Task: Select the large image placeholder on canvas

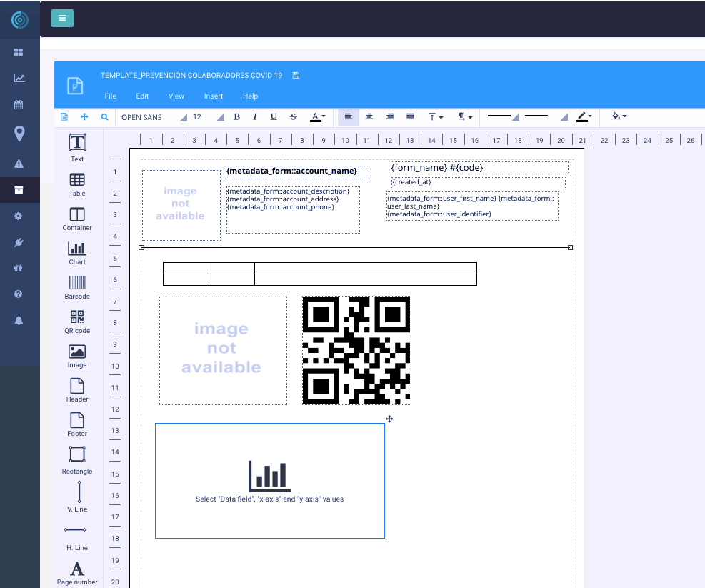Action: [223, 351]
